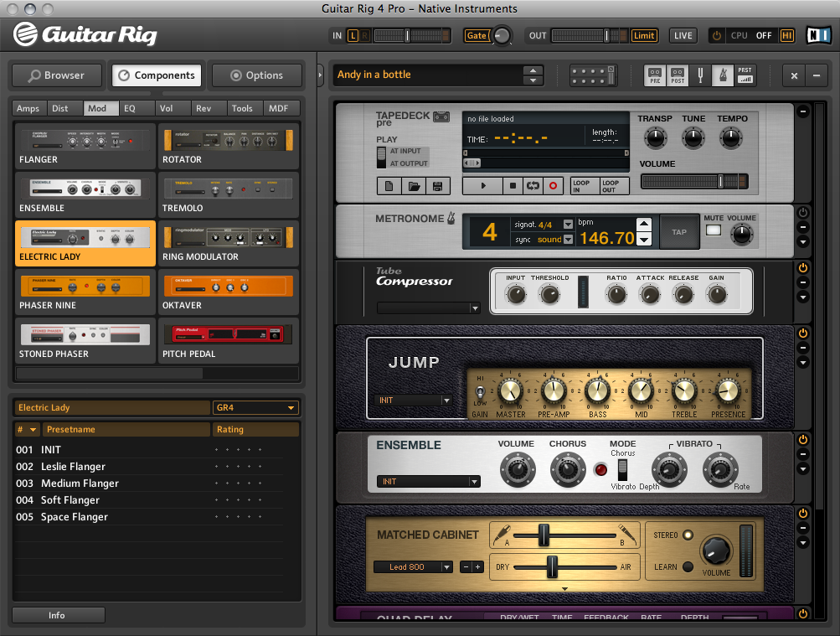
Task: Select the Rev effects category tab
Action: (x=205, y=108)
